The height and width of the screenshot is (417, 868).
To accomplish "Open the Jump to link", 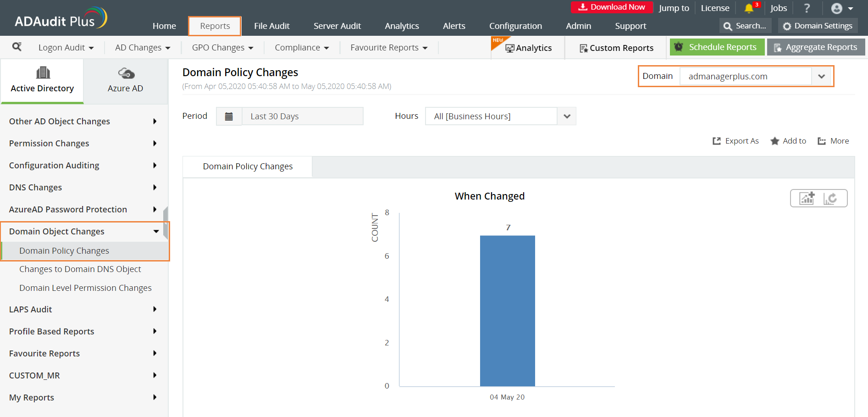I will coord(674,8).
